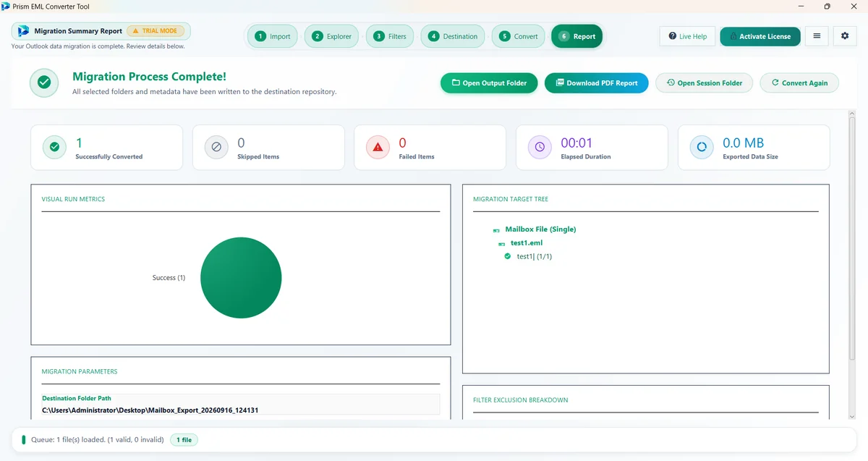Click Migration Summary Report title
Image resolution: width=868 pixels, height=461 pixels.
(x=78, y=31)
